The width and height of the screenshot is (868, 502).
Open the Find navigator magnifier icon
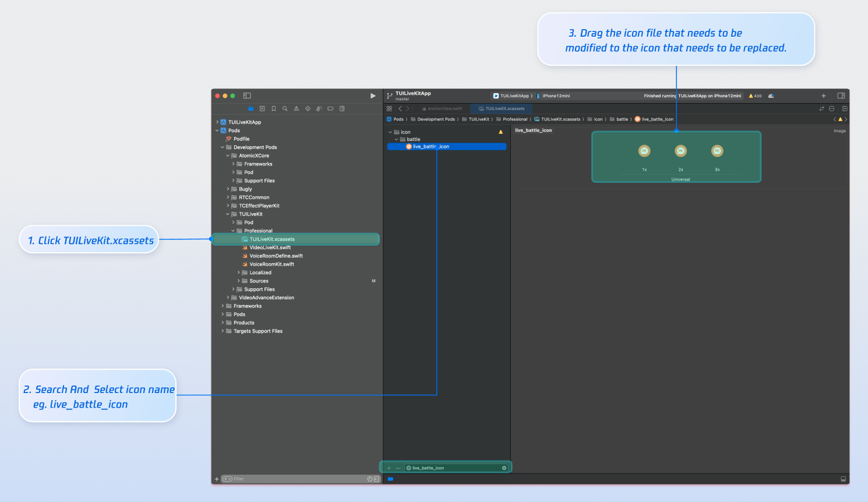pyautogui.click(x=285, y=109)
